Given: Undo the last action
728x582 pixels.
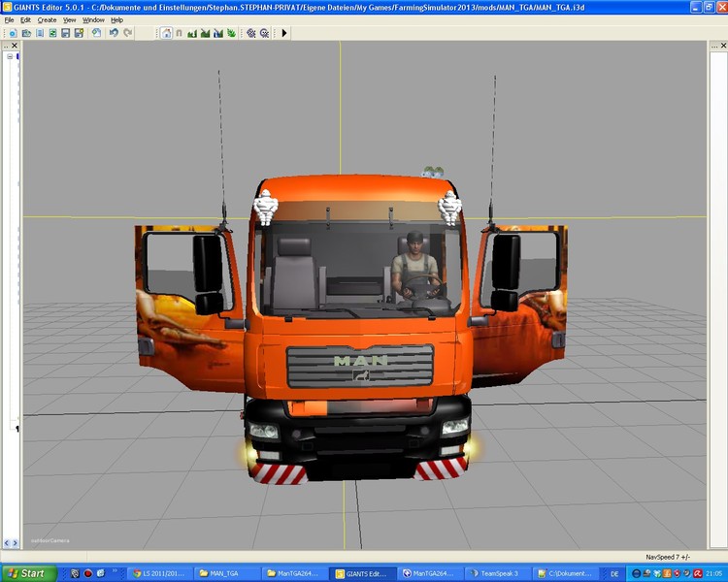Looking at the screenshot, I should point(114,33).
